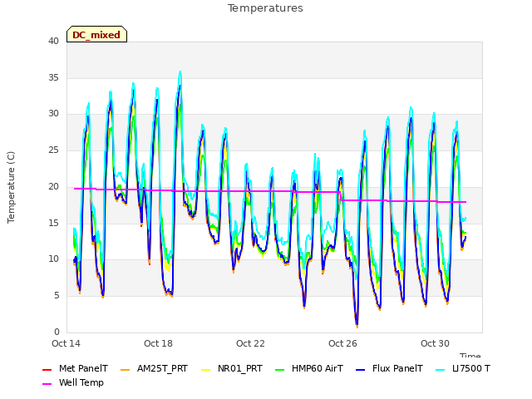Click the red Met PanelT color swatch

47,369
